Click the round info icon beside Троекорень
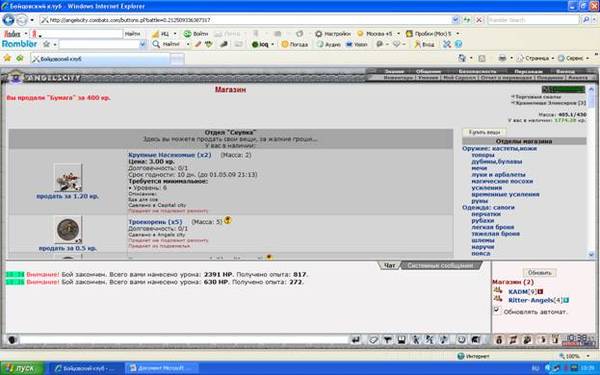The height and width of the screenshot is (375, 600). (228, 220)
